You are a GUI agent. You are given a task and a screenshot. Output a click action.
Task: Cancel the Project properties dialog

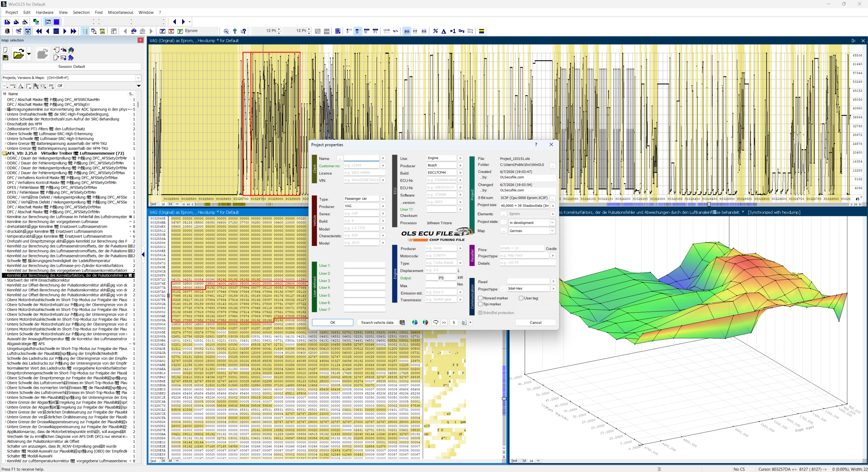(x=535, y=322)
